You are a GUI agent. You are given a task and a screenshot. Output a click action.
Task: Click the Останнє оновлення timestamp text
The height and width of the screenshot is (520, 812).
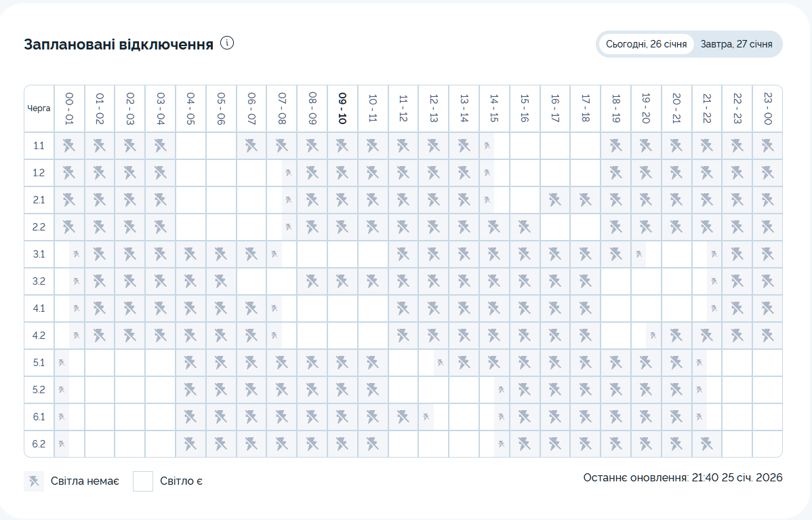(683, 478)
